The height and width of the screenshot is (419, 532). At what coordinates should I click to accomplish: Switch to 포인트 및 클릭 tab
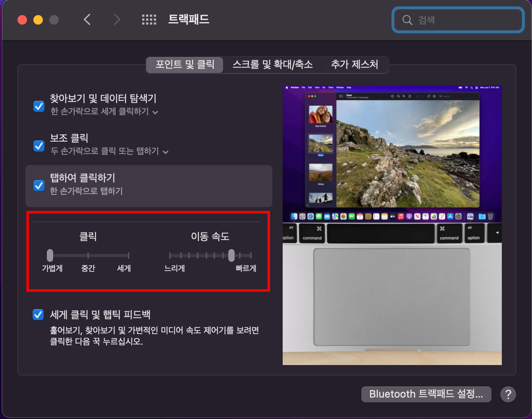[185, 65]
